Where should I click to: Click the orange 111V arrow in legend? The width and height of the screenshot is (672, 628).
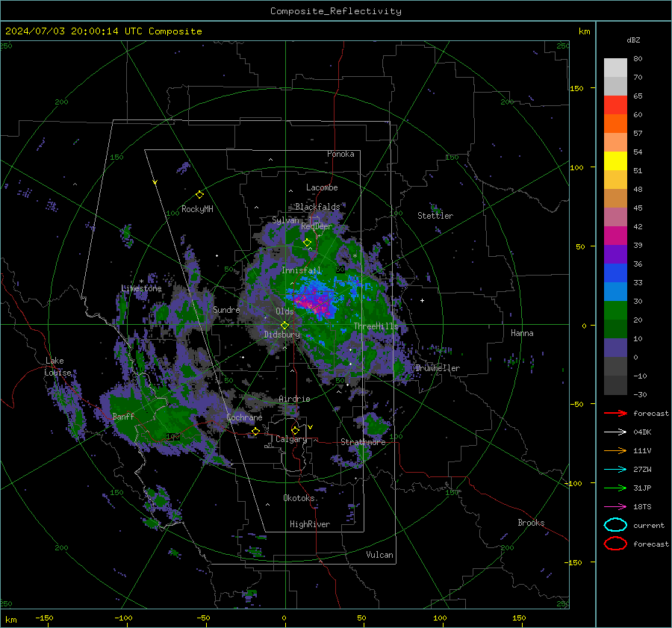[x=615, y=450]
